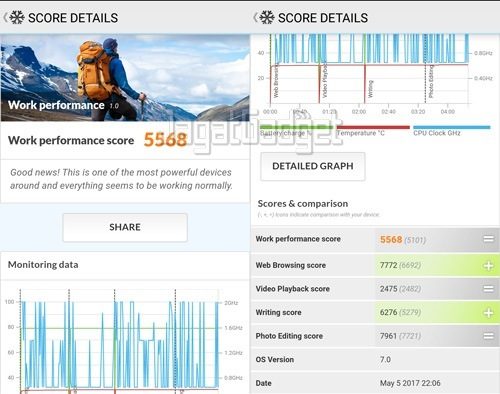Tap the left panel back chevron
Screen dimensions: 500x394
pyautogui.click(x=5, y=18)
